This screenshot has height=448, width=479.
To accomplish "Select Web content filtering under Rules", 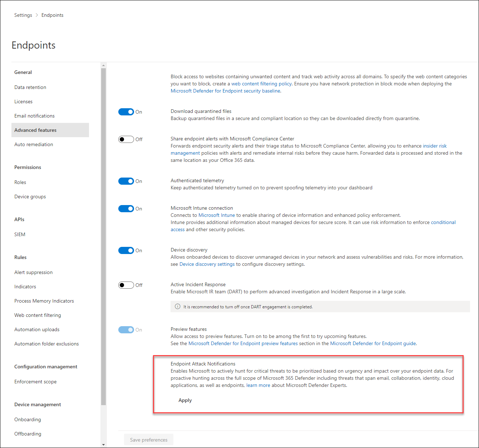I will pos(38,315).
